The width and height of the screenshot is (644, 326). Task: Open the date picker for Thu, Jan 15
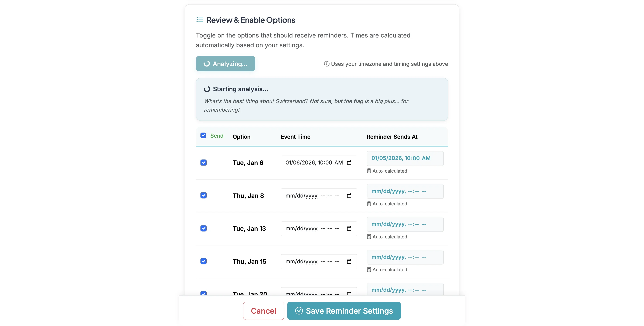[x=349, y=261]
